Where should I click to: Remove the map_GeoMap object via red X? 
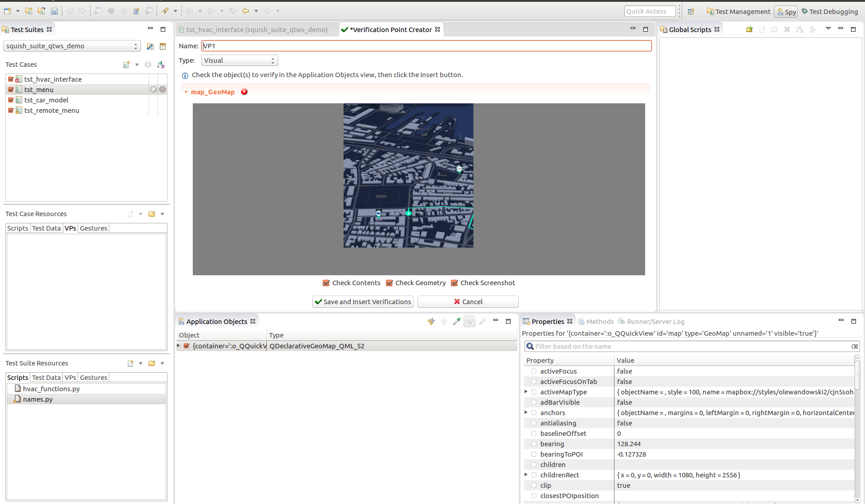(244, 92)
